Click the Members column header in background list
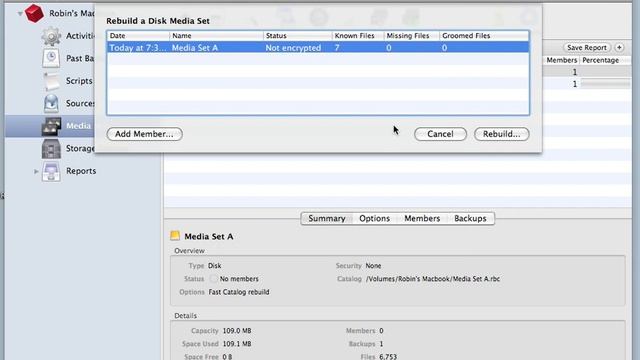The height and width of the screenshot is (360, 640). 561,60
